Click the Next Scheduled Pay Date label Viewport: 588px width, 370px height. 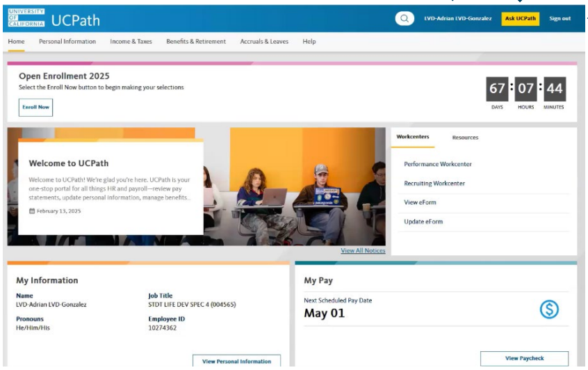click(338, 300)
